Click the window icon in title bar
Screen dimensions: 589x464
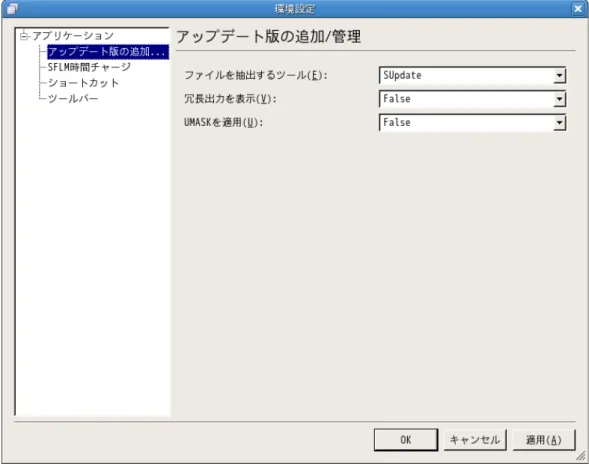point(12,8)
